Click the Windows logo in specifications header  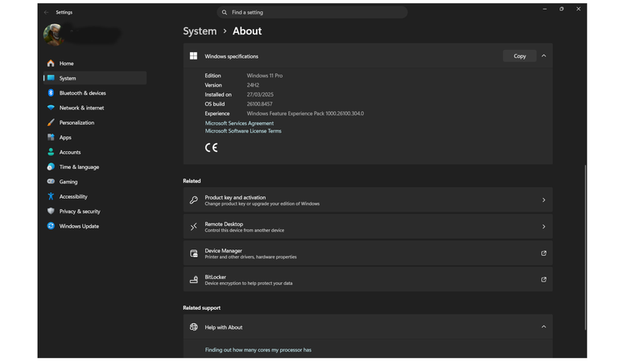pos(193,56)
